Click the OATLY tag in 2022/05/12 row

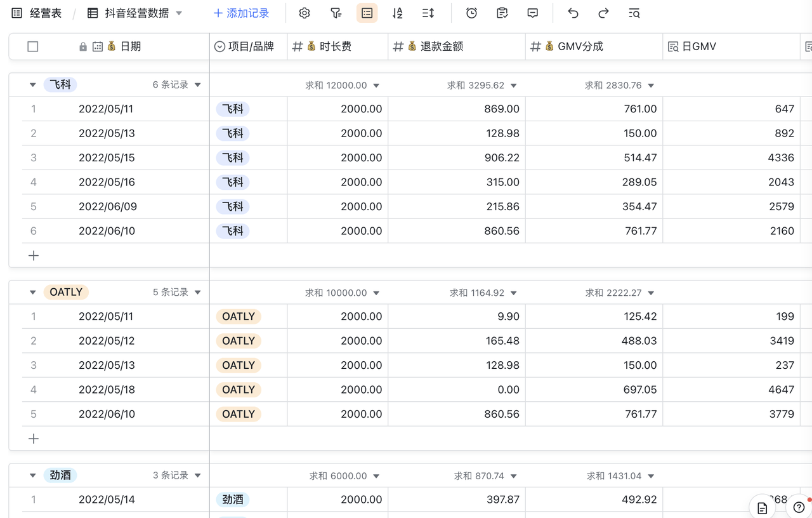(239, 341)
